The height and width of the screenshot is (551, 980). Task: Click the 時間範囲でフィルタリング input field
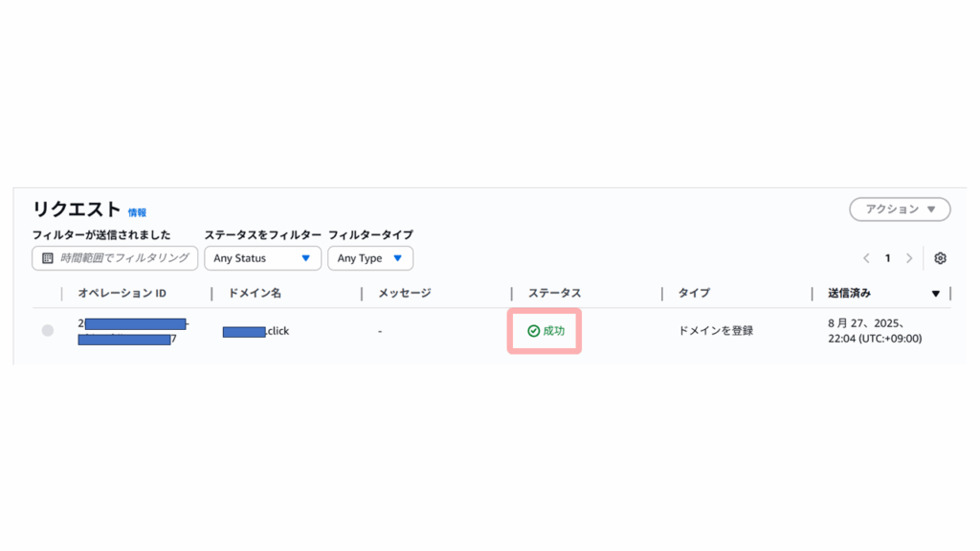point(115,258)
